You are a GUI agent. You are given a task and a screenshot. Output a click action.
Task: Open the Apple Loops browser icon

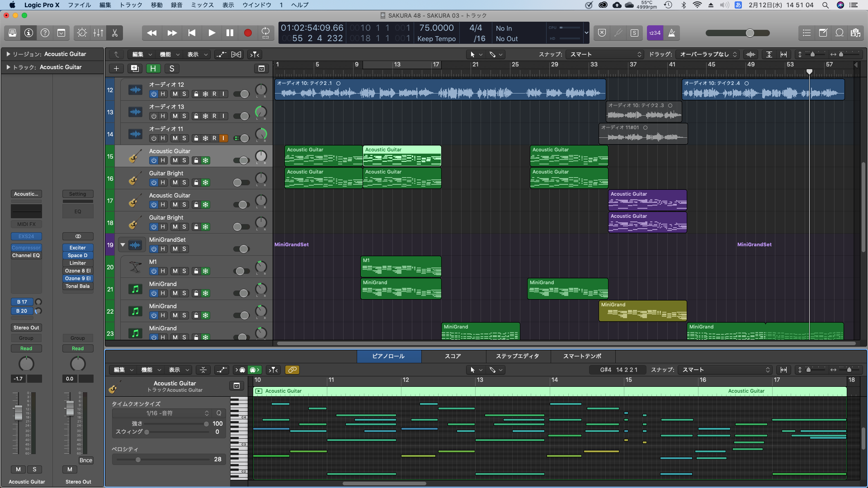click(x=840, y=33)
